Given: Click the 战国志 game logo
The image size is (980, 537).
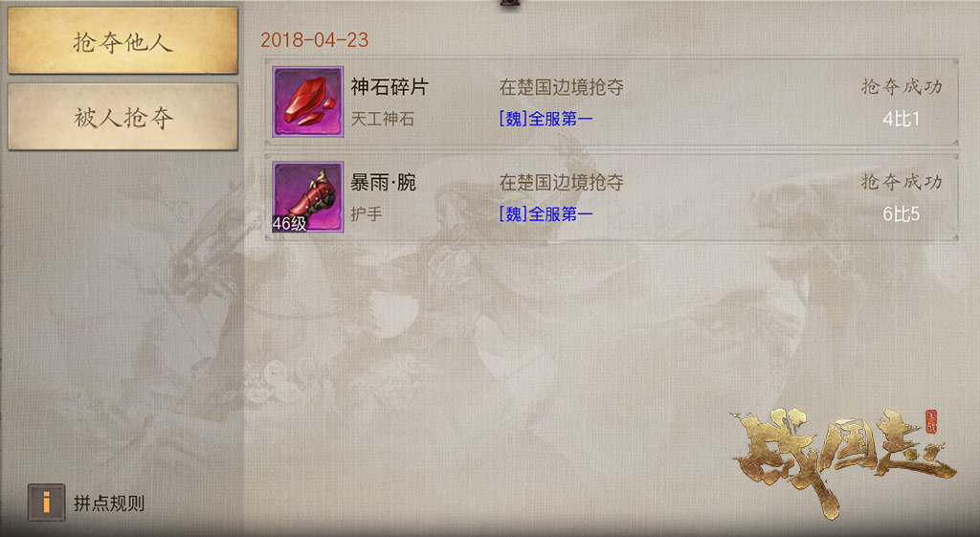Looking at the screenshot, I should pyautogui.click(x=842, y=462).
